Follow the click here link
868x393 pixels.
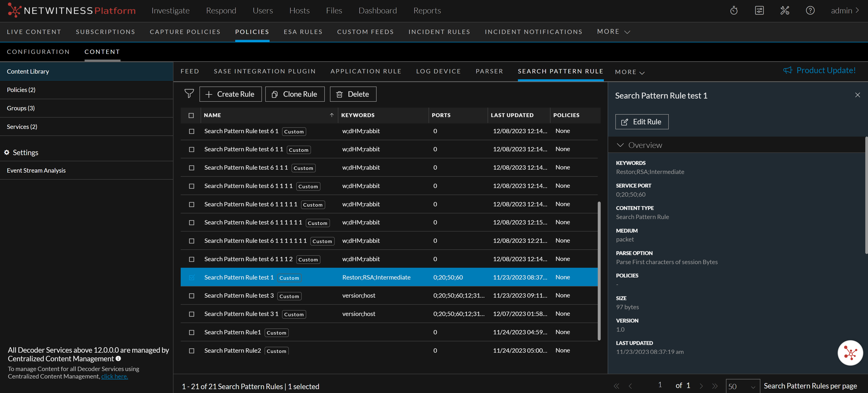click(115, 376)
